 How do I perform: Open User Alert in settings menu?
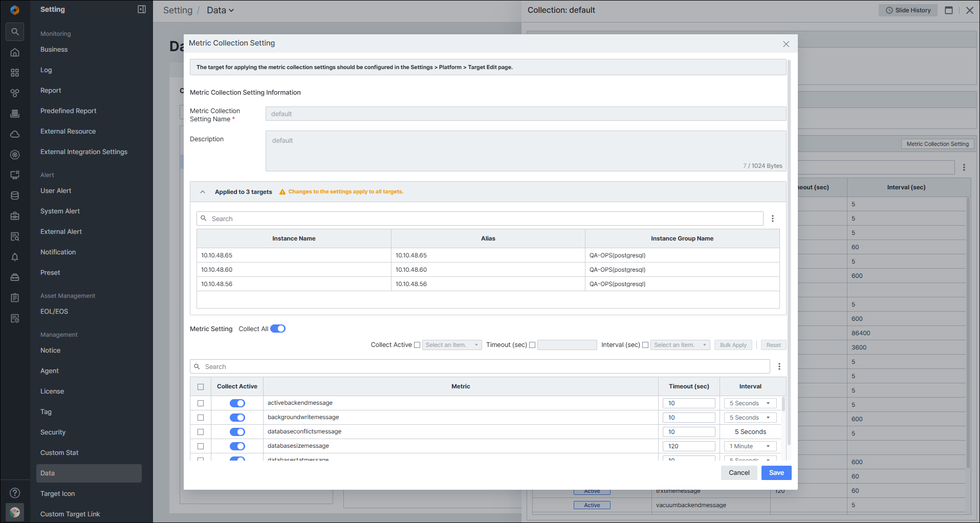[x=56, y=190]
